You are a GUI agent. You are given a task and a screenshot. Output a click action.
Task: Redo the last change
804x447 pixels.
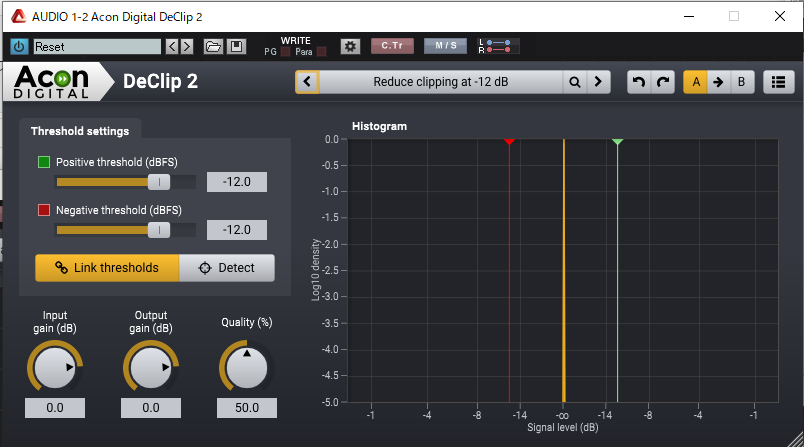tap(663, 82)
